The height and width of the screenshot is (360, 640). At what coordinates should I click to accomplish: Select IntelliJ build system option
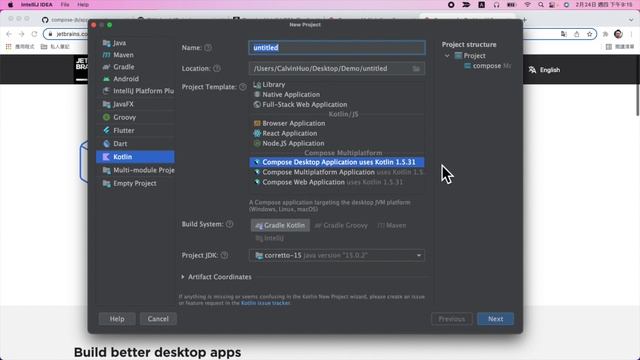point(269,238)
